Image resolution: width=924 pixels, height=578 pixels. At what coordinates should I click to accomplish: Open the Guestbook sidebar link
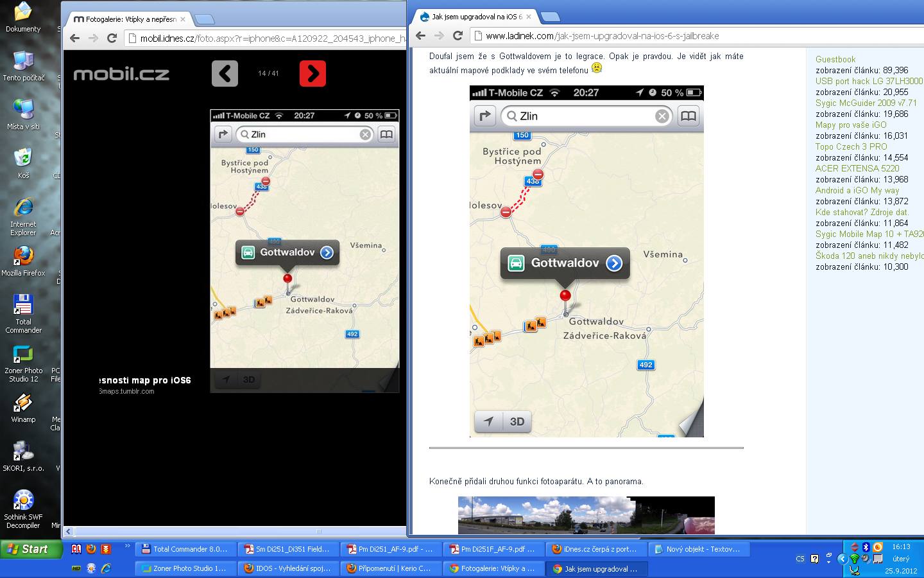(835, 59)
